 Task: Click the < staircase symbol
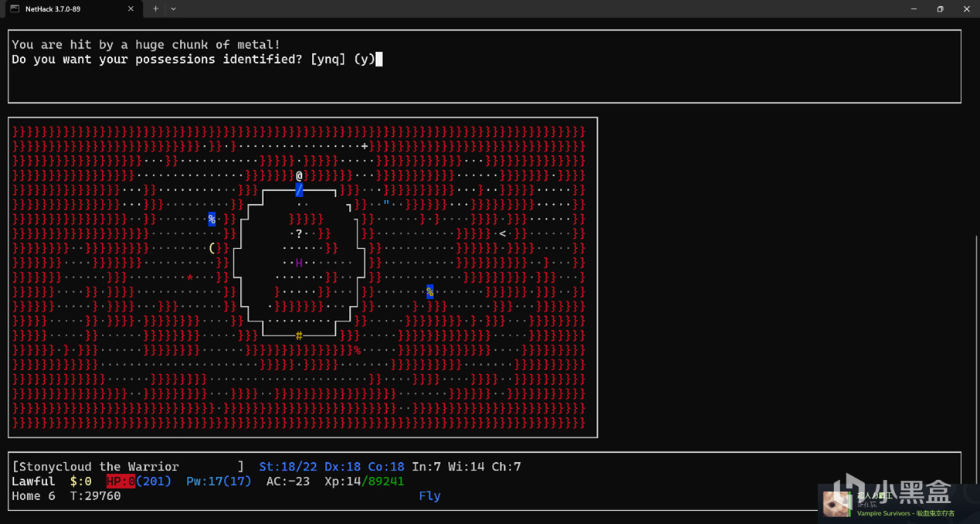tap(503, 233)
